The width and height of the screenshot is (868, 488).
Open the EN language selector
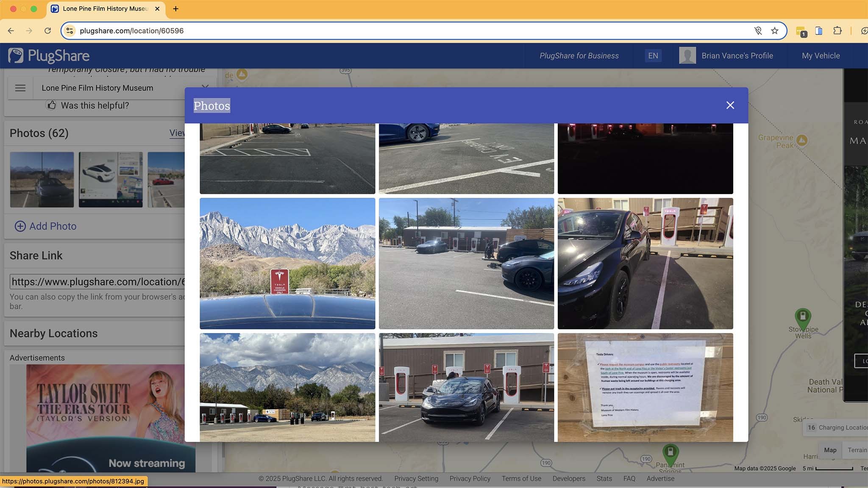pyautogui.click(x=653, y=55)
